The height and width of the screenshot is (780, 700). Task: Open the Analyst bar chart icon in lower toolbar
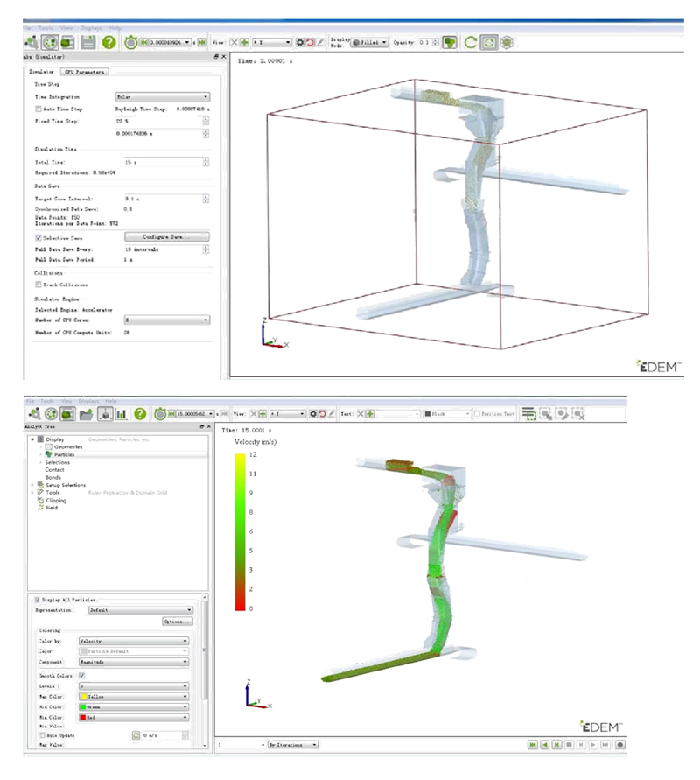[x=121, y=413]
